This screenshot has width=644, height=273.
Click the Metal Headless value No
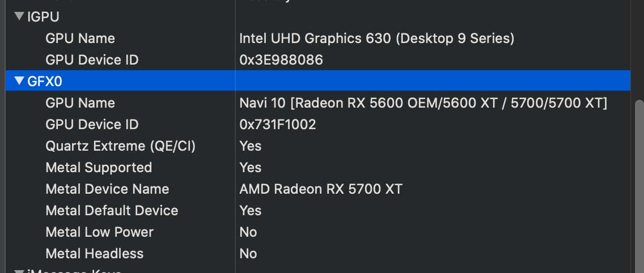[x=248, y=254]
